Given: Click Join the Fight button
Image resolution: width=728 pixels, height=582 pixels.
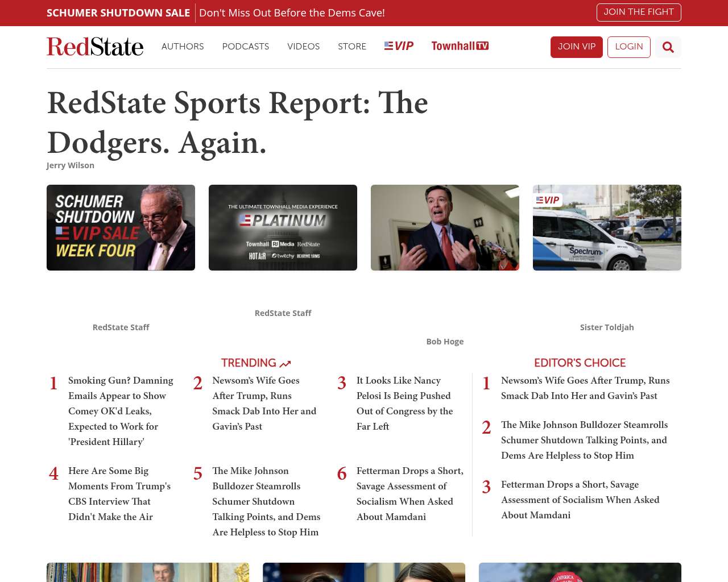Looking at the screenshot, I should [639, 13].
